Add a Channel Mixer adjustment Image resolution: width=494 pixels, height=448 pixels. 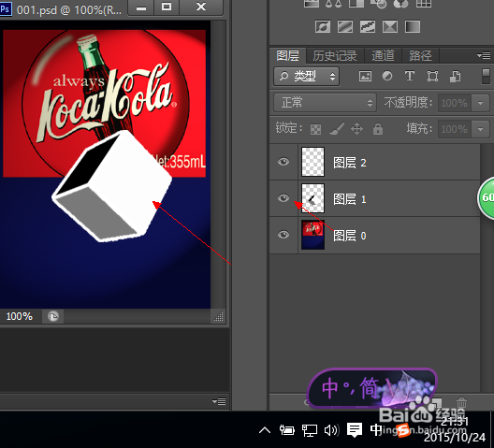pos(400,4)
